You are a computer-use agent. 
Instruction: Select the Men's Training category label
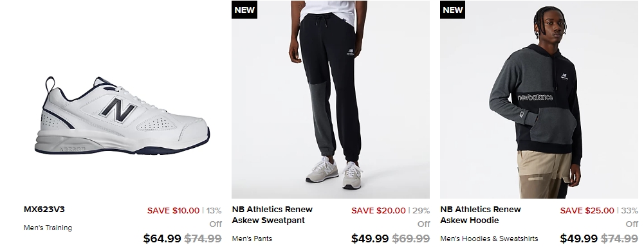(48, 228)
